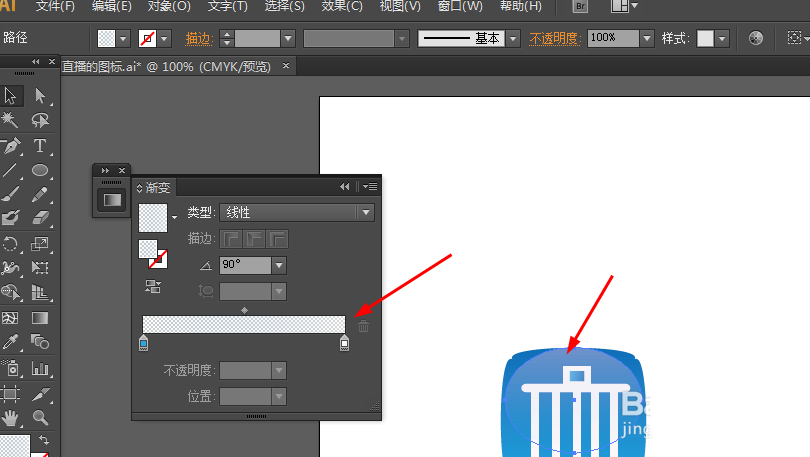
Task: Select the Gradient tool in toolbox
Action: (x=40, y=318)
